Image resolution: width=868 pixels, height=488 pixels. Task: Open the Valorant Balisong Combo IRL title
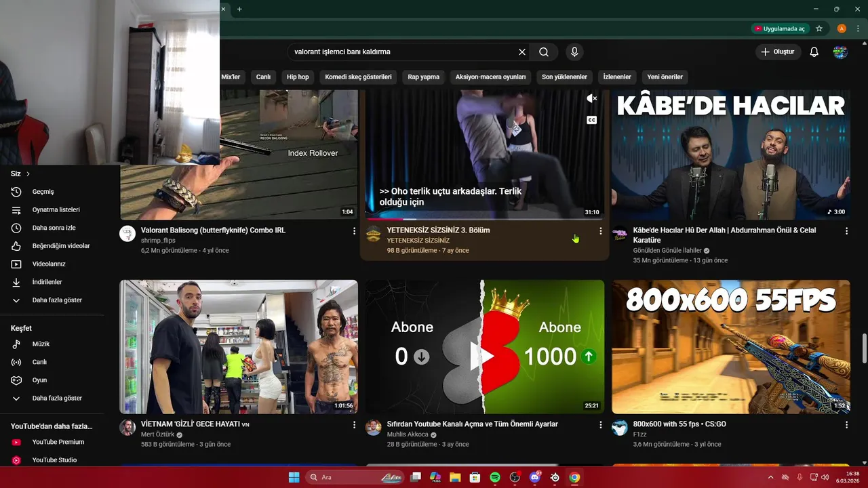tap(213, 230)
